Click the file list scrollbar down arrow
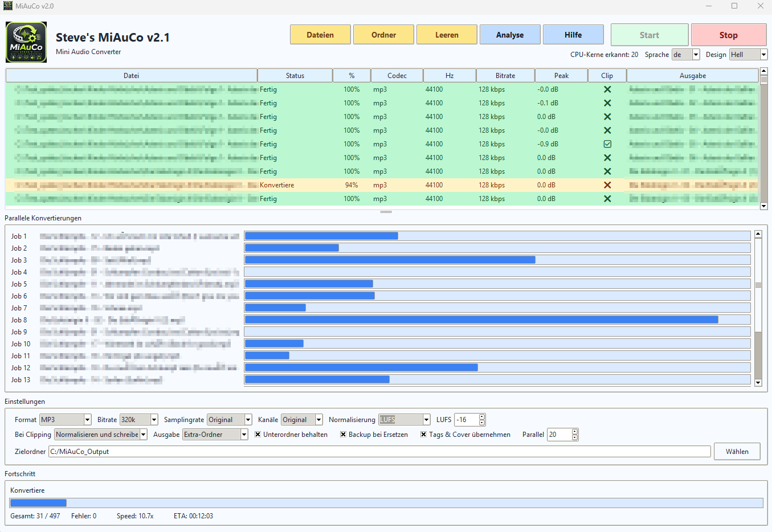 764,206
